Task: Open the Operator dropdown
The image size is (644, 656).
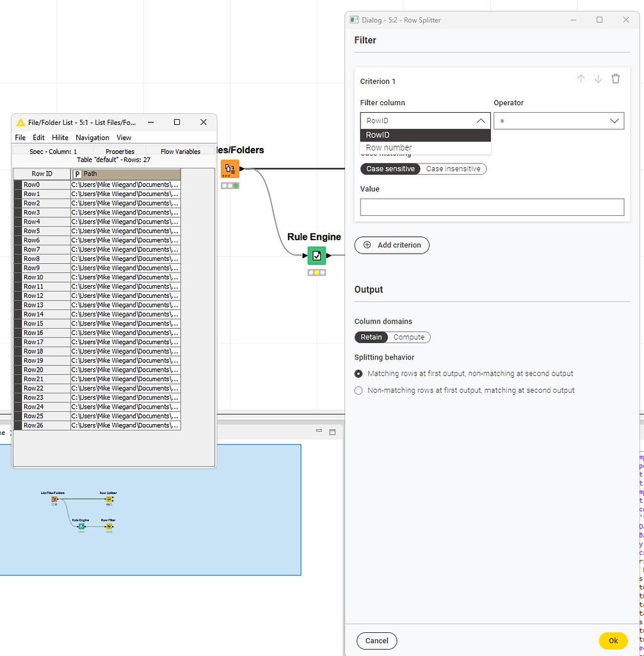Action: (x=558, y=120)
